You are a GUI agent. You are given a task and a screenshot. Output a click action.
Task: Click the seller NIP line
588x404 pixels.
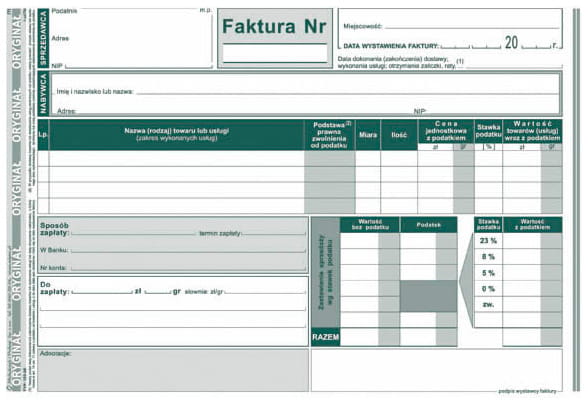(138, 65)
